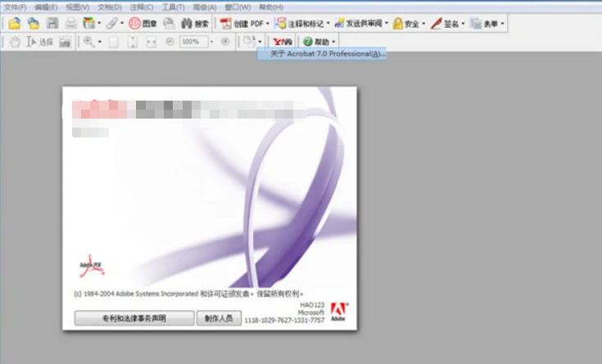Click the open web page folder-globe icon
Screen dimensions: 602x364
pyautogui.click(x=34, y=24)
